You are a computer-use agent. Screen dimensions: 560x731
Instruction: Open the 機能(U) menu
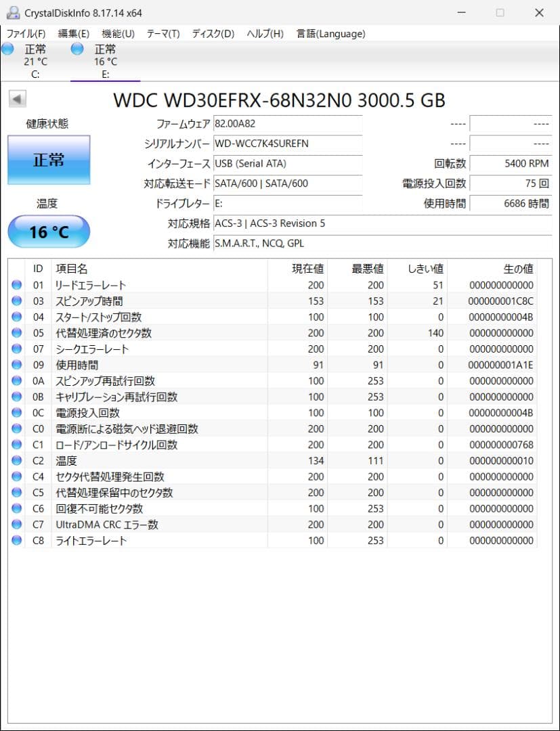tap(116, 33)
